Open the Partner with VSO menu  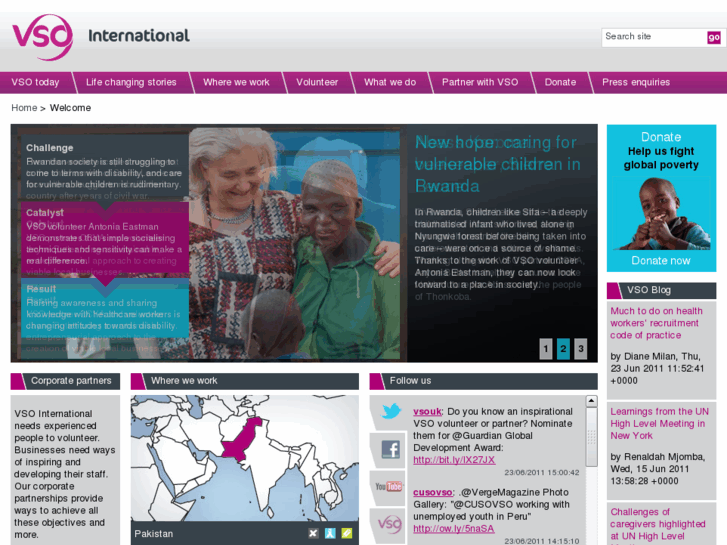(x=480, y=83)
